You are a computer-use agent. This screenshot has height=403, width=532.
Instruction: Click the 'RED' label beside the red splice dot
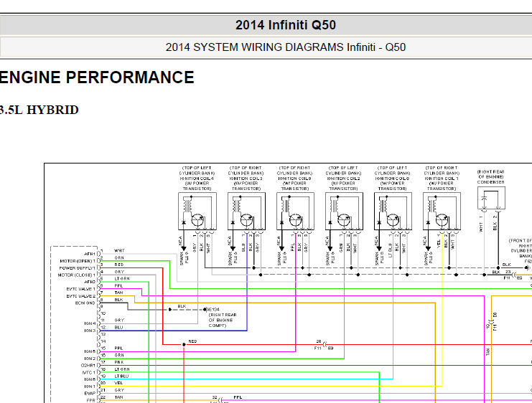pos(192,341)
